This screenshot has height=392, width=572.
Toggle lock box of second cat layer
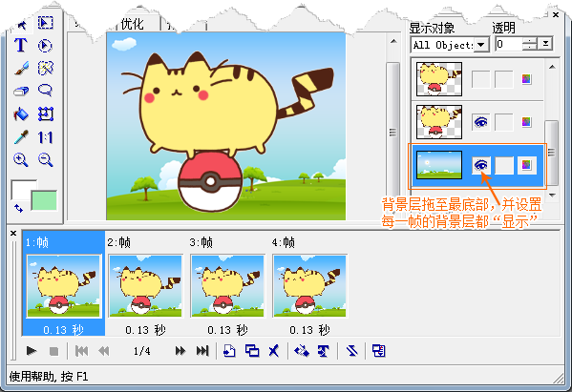coord(504,122)
